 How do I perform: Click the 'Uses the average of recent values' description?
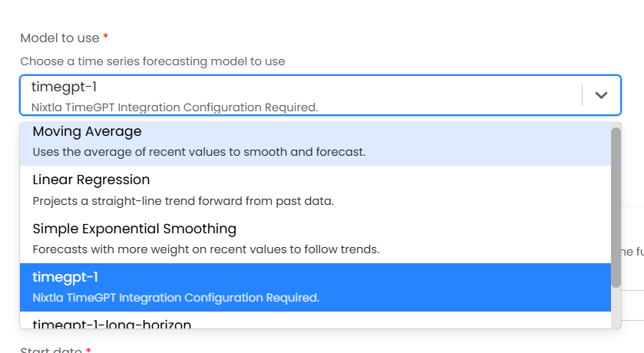point(198,152)
